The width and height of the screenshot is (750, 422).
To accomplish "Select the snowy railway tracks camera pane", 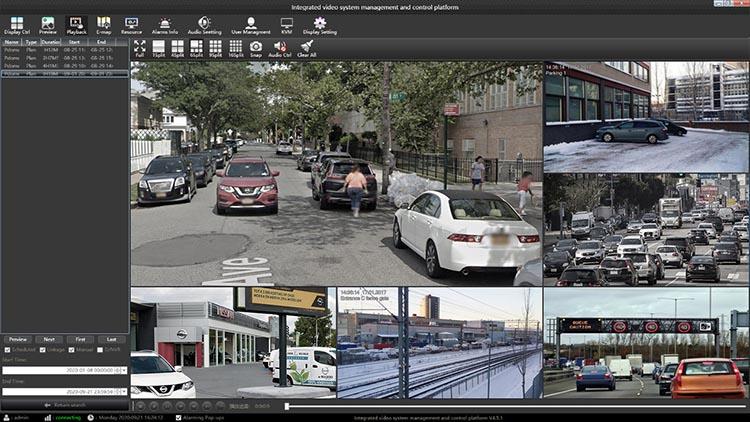I will point(440,343).
